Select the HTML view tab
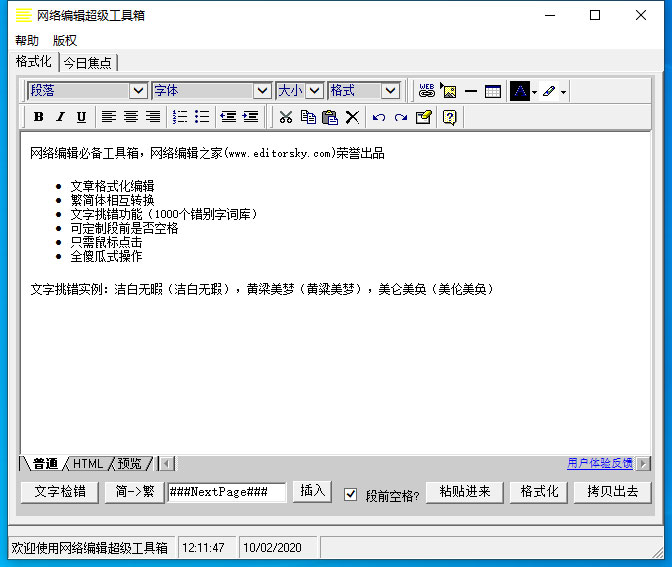Image resolution: width=672 pixels, height=567 pixels. (88, 464)
